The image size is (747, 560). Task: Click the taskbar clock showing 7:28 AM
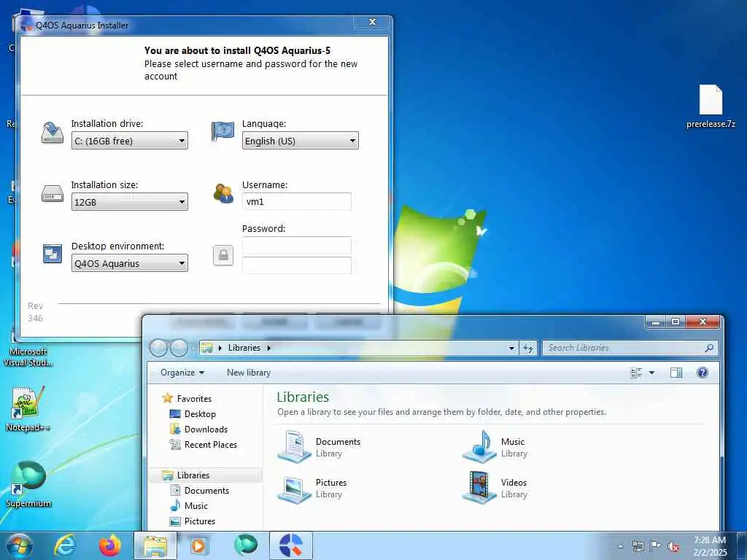(711, 546)
